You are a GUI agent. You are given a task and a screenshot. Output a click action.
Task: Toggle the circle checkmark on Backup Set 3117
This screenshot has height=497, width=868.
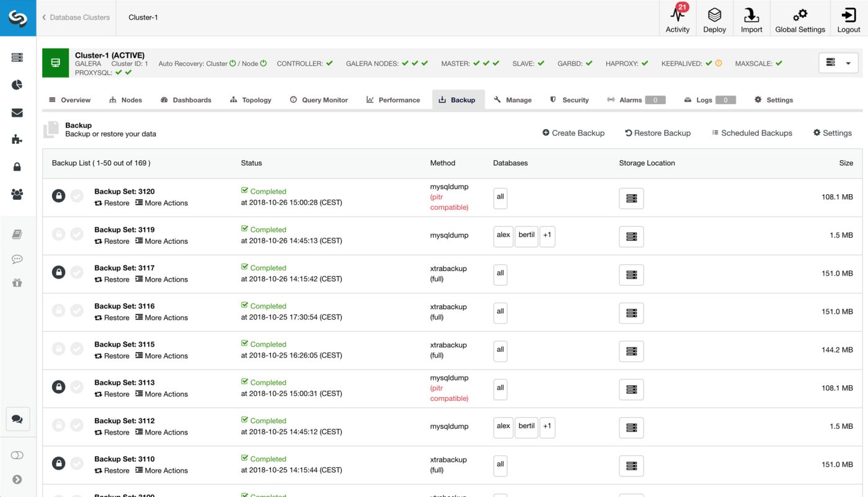coord(77,272)
